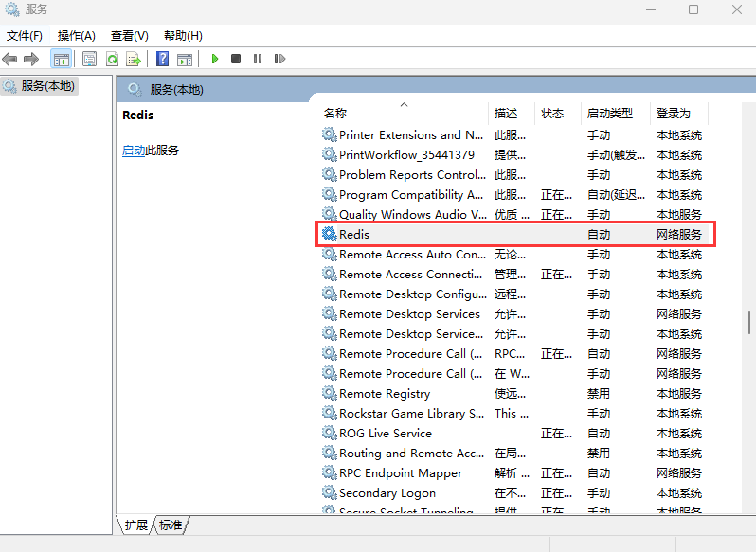This screenshot has width=756, height=552.
Task: Open the 操作(A) menu
Action: click(x=76, y=36)
